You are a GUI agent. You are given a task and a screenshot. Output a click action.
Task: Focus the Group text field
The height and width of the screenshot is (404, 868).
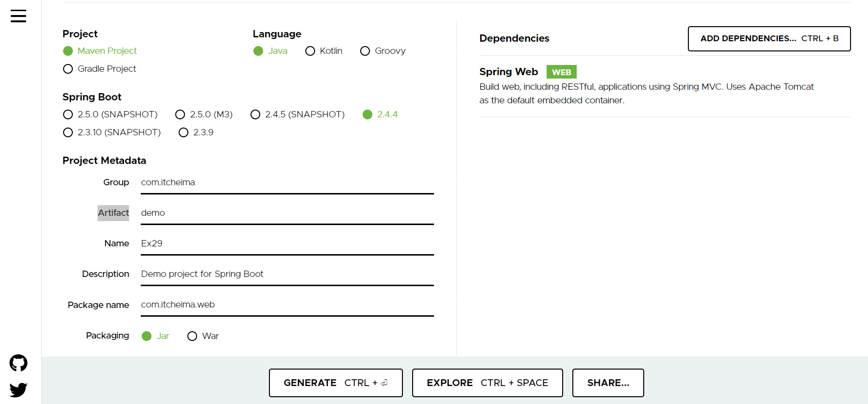tap(287, 183)
